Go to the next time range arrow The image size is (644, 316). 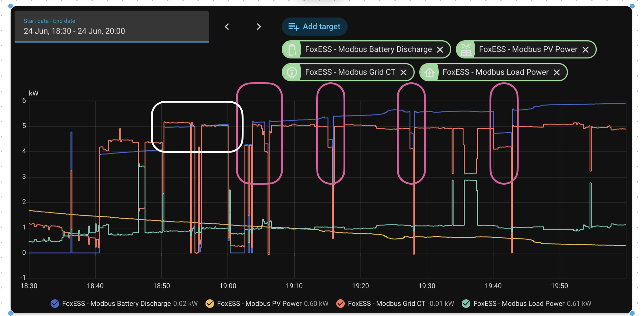tap(259, 27)
